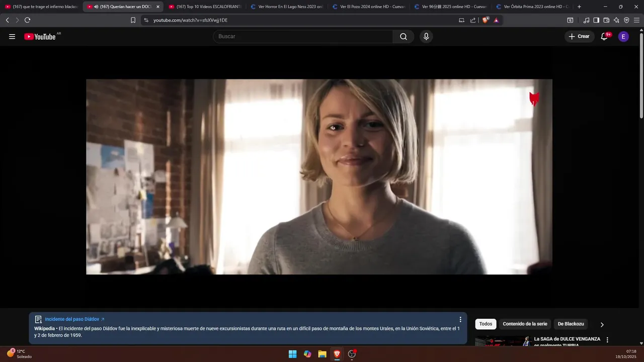Open Copilot from the taskbar

pyautogui.click(x=307, y=354)
